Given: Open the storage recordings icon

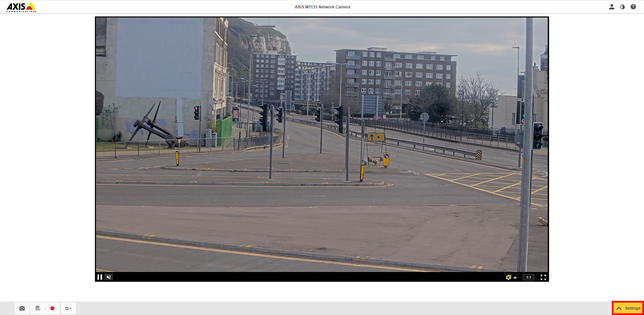Looking at the screenshot, I should point(38,308).
